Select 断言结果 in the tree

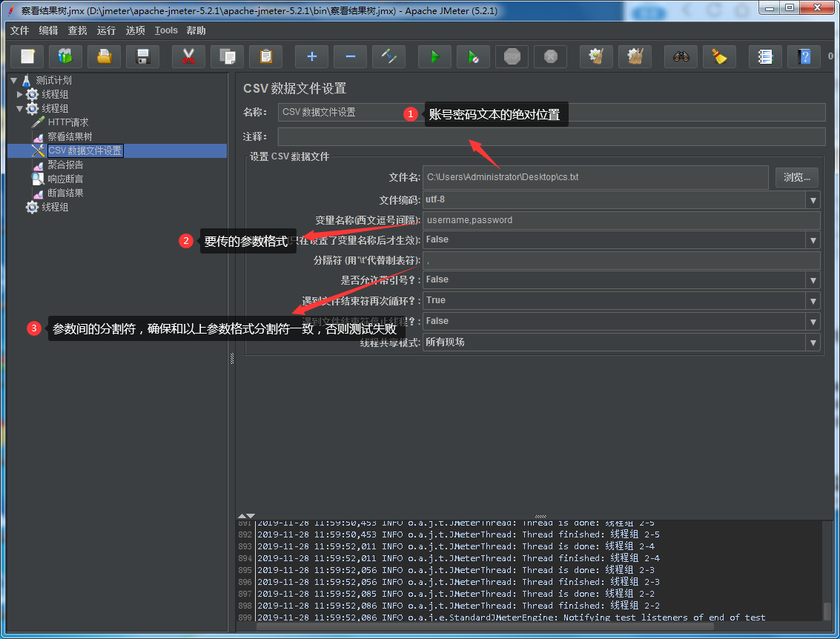pos(65,193)
